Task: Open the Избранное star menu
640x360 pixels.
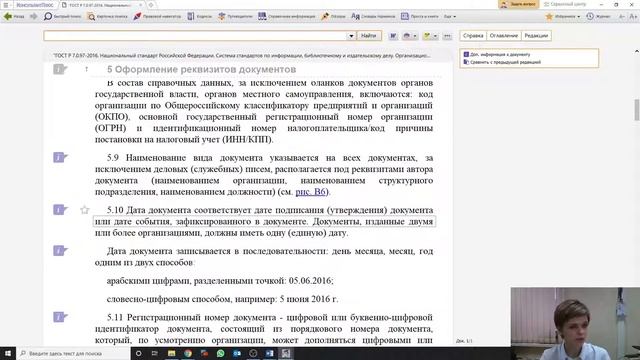Action: (x=563, y=16)
